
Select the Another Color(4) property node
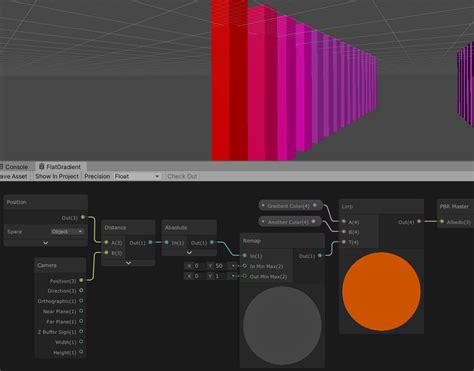pos(290,221)
